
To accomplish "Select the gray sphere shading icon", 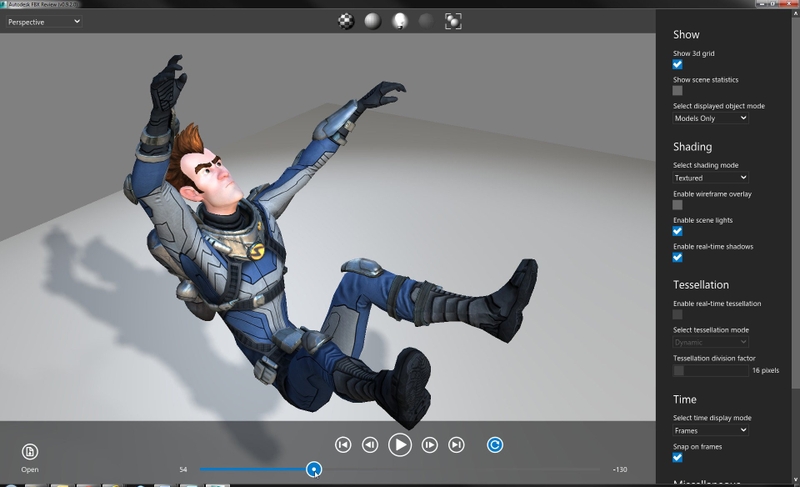I will tap(373, 21).
